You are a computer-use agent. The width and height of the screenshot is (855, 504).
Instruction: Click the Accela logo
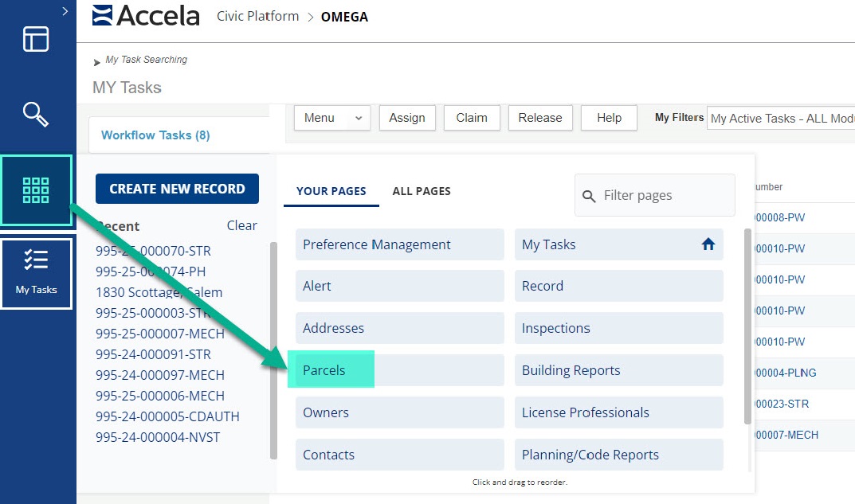tap(146, 16)
